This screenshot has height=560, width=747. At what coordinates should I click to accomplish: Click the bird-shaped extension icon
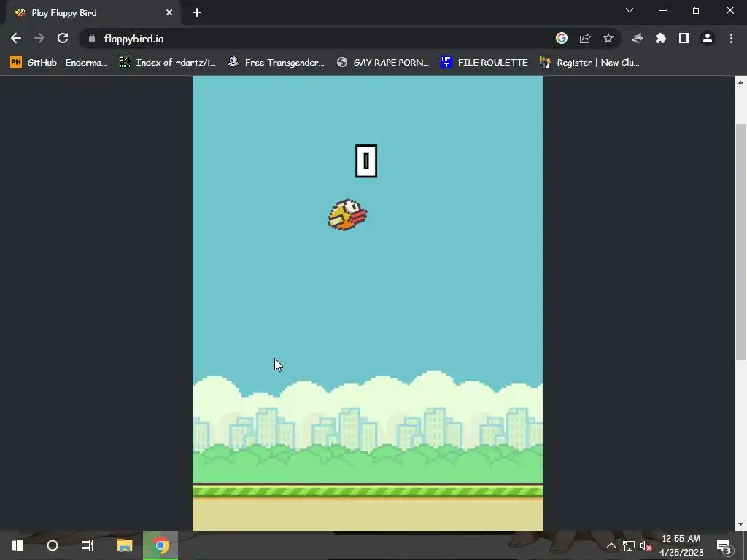pos(638,38)
